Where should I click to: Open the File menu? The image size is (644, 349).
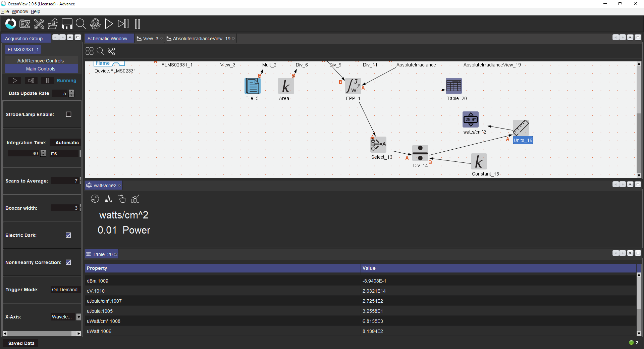pyautogui.click(x=5, y=11)
